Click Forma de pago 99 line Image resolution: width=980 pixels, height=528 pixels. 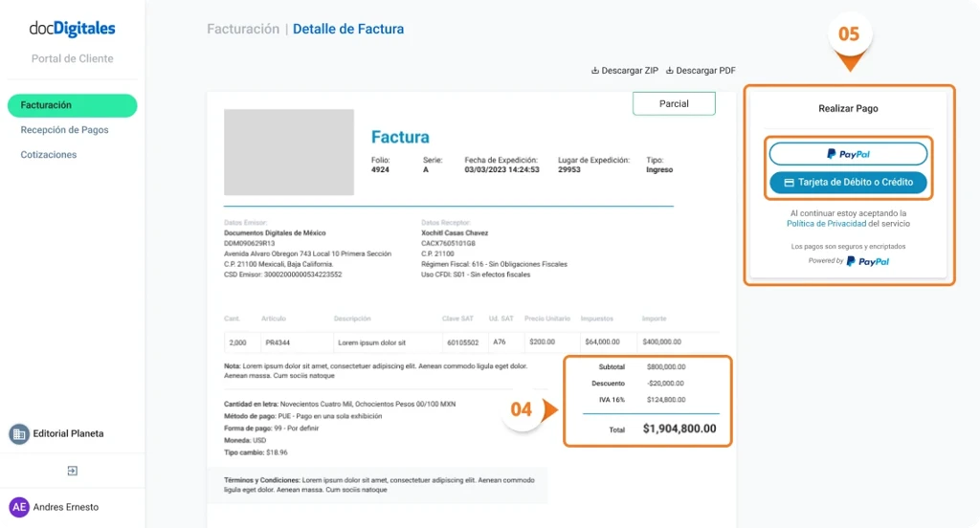(x=271, y=428)
